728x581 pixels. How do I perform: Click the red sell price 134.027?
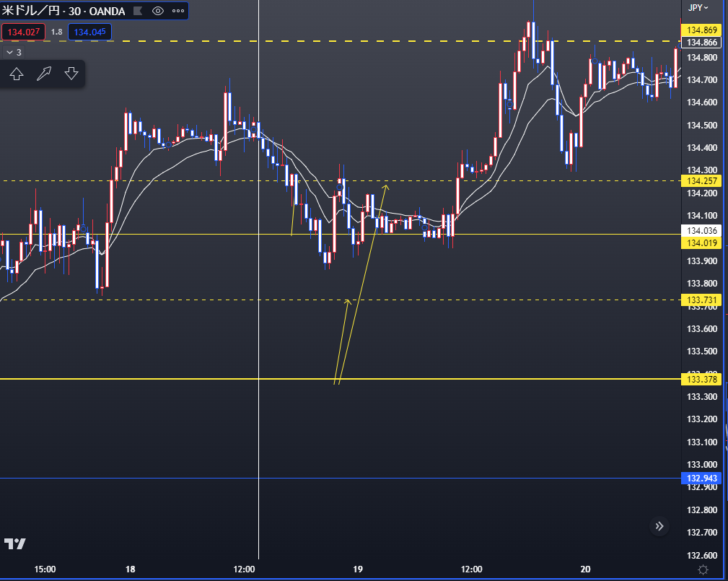click(23, 32)
